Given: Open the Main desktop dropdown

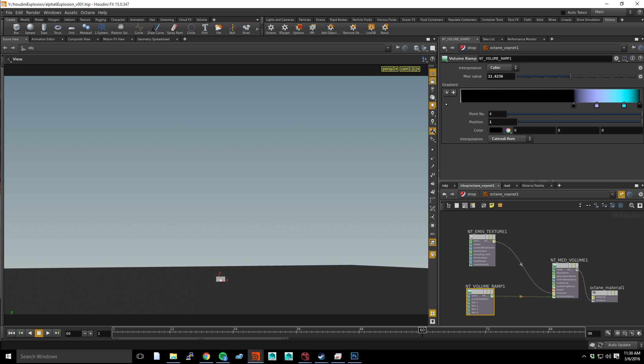Looking at the screenshot, I should tap(612, 12).
